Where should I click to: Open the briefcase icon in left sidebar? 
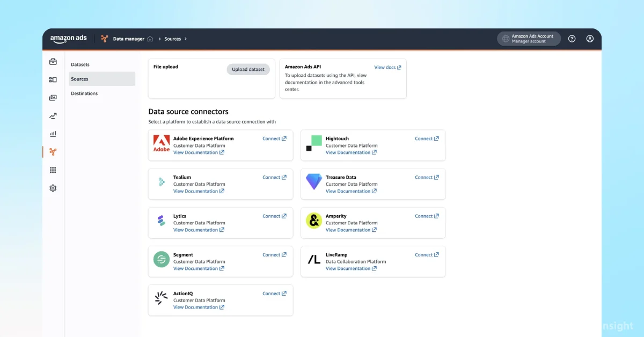tap(53, 62)
